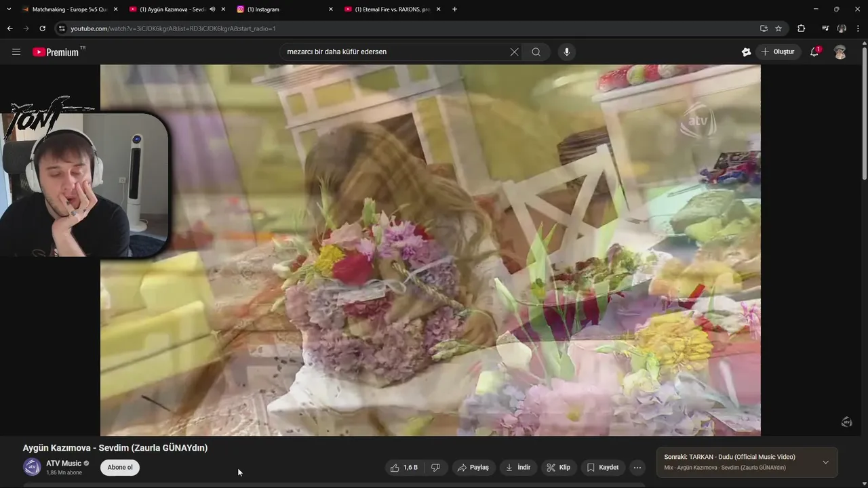Screen dimensions: 868x488
Task: Click the verified badge beside ATV Music
Action: point(86,464)
